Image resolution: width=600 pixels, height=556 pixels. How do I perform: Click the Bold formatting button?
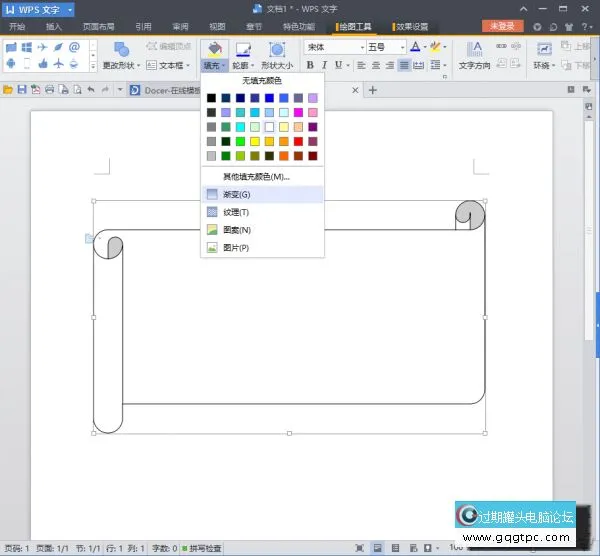pos(310,65)
